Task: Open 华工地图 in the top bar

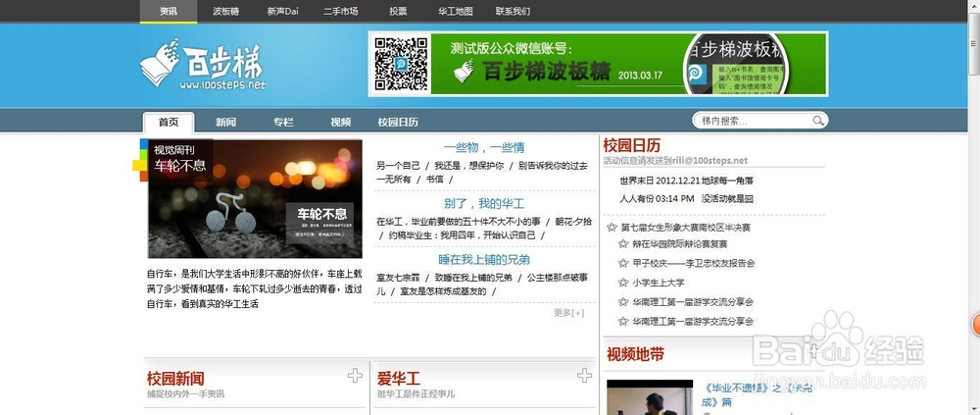Action: click(x=455, y=11)
